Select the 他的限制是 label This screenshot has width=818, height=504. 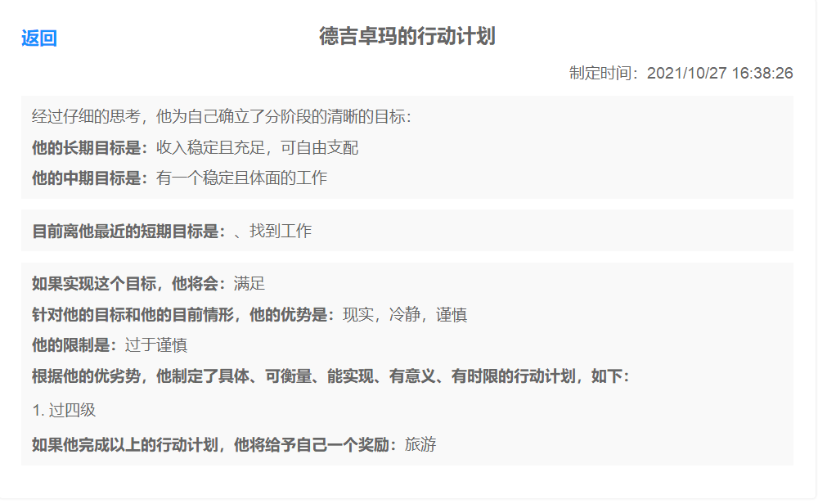click(74, 345)
